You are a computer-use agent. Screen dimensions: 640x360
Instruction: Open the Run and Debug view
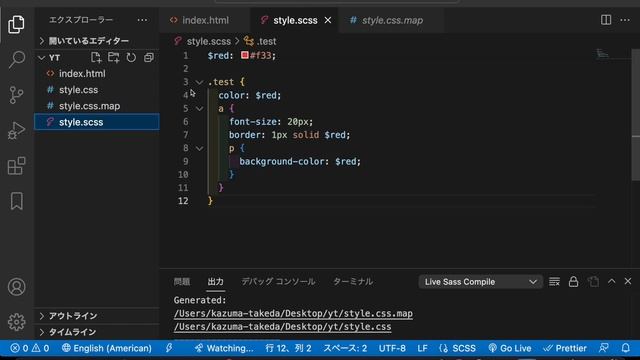point(16,131)
